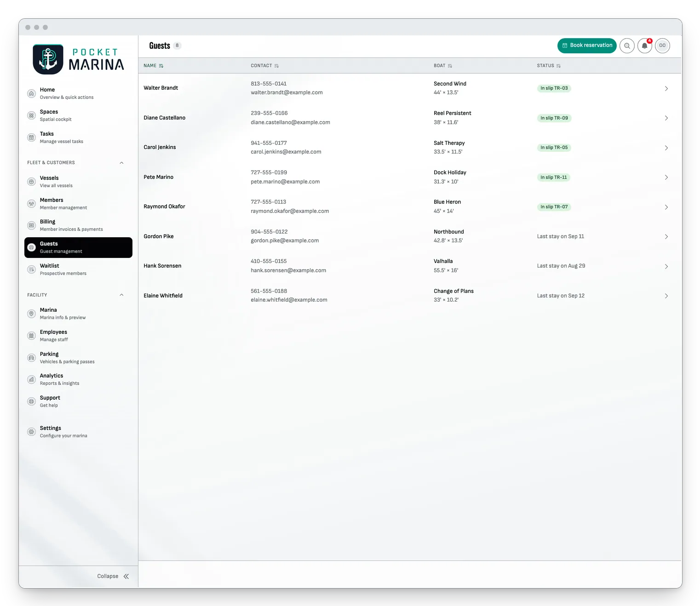The height and width of the screenshot is (606, 700).
Task: Click the Waitlist sidebar icon
Action: [x=31, y=269]
